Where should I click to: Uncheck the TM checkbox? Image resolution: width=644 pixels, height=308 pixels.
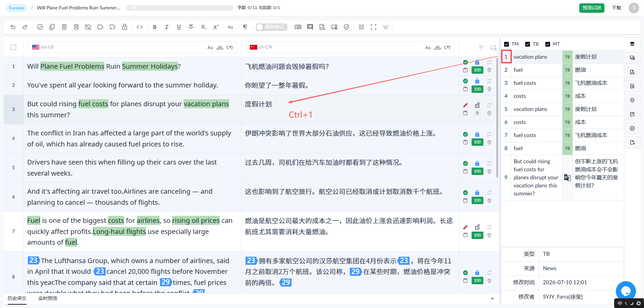[x=506, y=44]
